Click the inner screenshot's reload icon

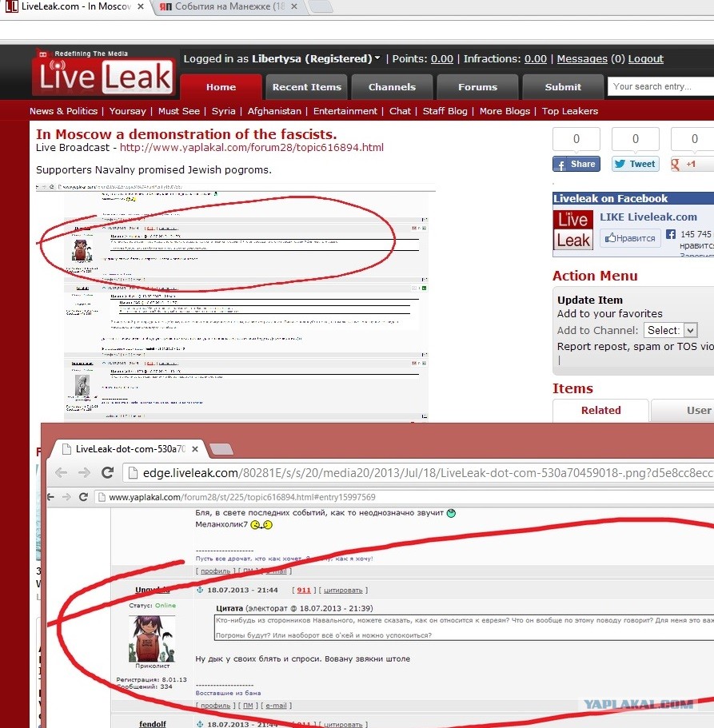(84, 497)
